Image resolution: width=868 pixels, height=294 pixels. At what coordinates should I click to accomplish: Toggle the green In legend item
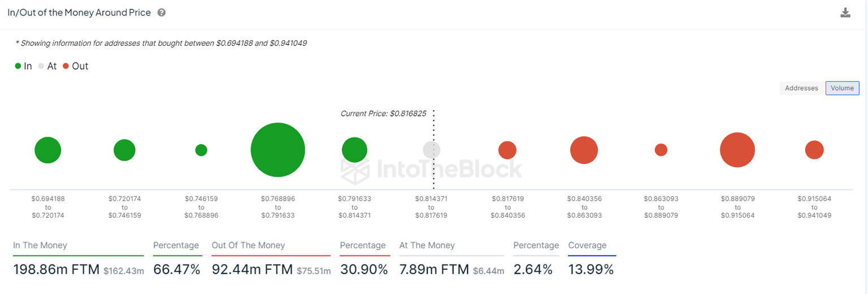tap(23, 66)
